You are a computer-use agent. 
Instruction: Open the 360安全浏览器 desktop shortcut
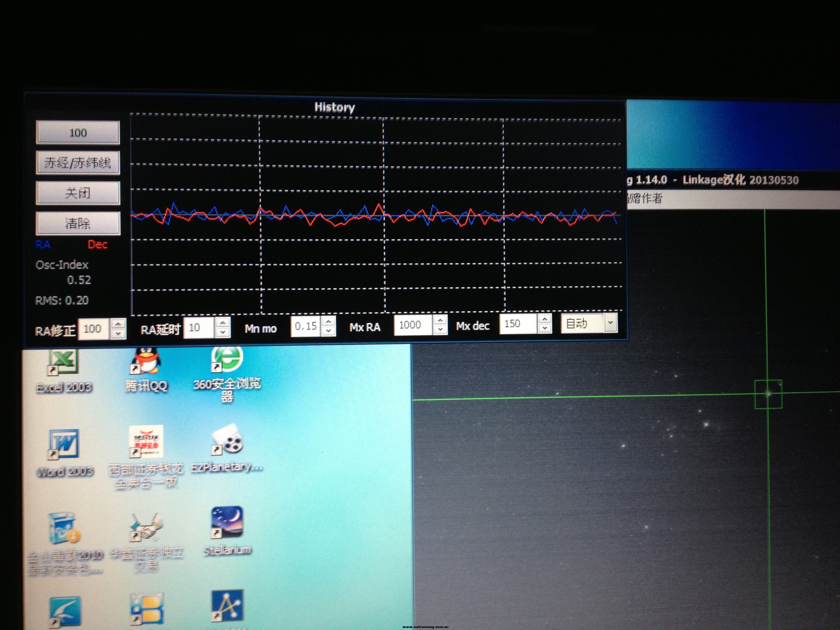click(x=227, y=374)
